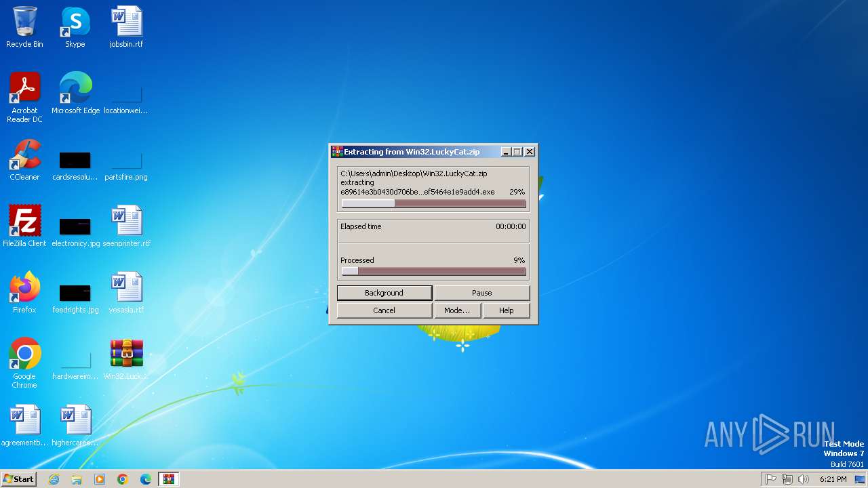Click the 6:21 PM system clock
This screenshot has height=488, width=868.
pyautogui.click(x=833, y=479)
